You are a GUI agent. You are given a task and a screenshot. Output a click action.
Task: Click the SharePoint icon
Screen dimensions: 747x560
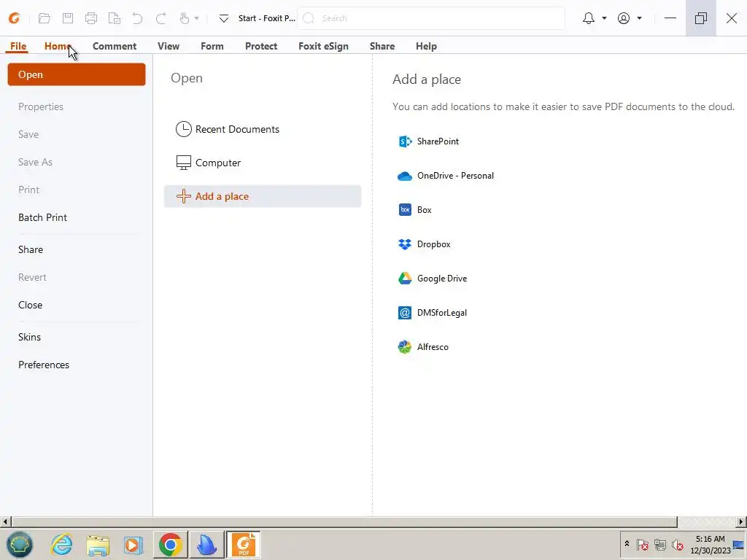405,141
